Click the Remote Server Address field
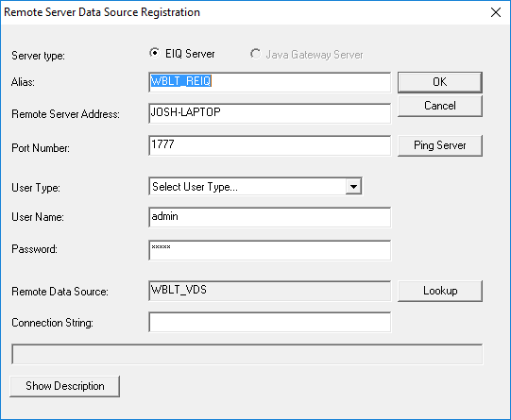511x420 pixels. pos(269,113)
